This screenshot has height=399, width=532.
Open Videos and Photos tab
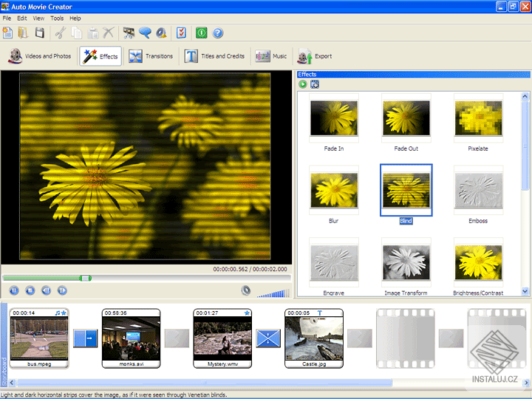click(40, 56)
